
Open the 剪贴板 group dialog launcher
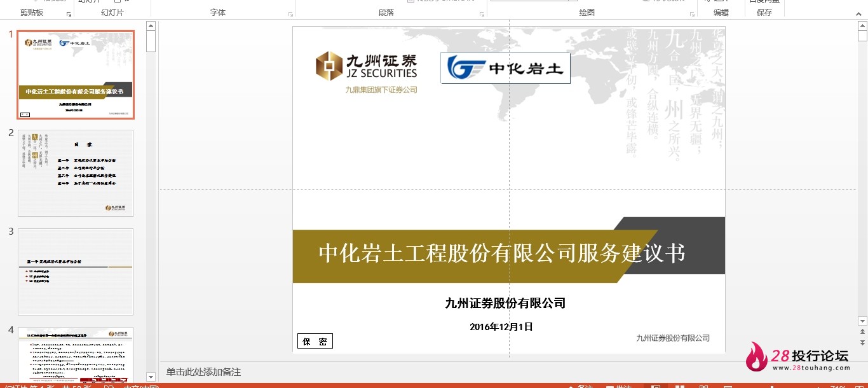[69, 13]
